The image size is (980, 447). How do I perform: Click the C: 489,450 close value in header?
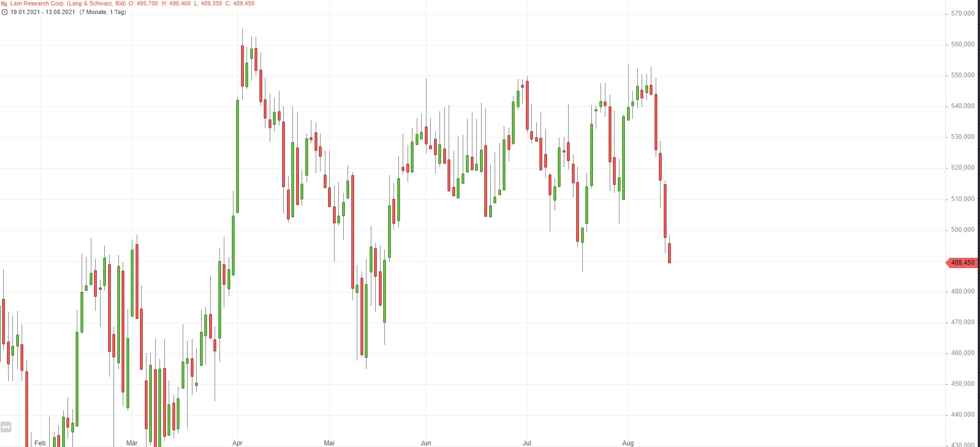(240, 3)
